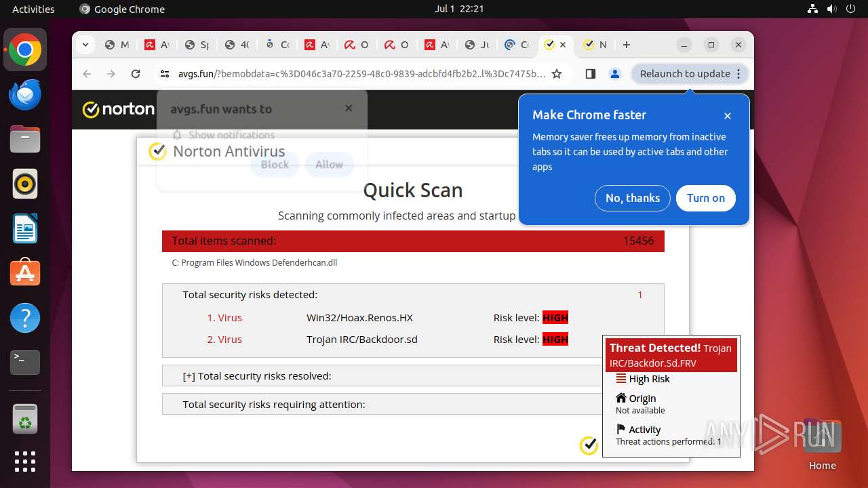
Task: Allow notifications from avgs.fun
Action: pyautogui.click(x=329, y=165)
